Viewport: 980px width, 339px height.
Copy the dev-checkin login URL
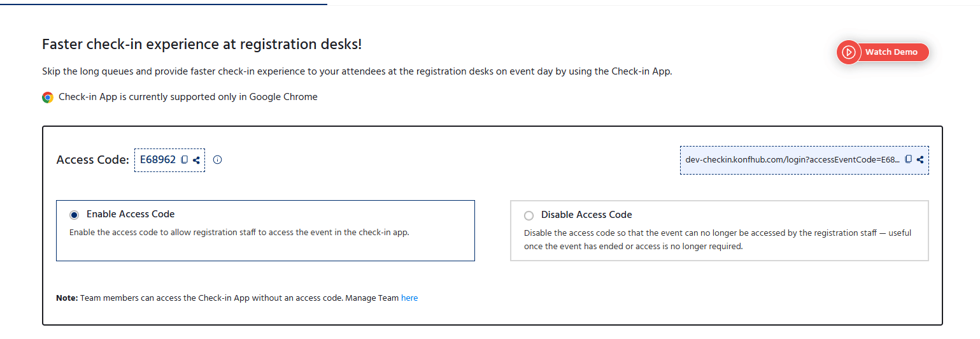(x=909, y=159)
